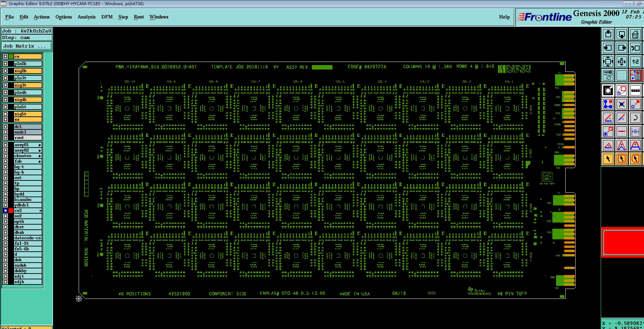
Task: Pan the view up with the up-arrow icon
Action: pyautogui.click(x=608, y=34)
